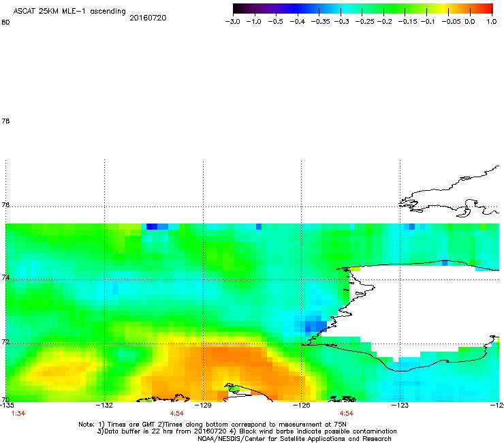Click the red 1:34 pass time
504x443 pixels.
click(x=18, y=414)
